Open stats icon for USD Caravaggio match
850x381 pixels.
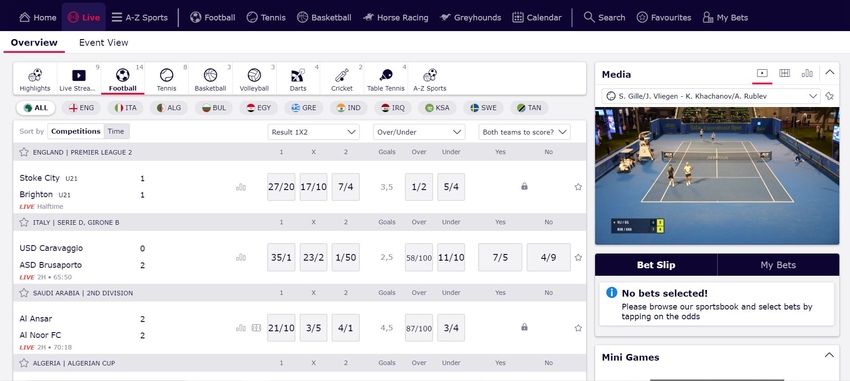tap(241, 257)
